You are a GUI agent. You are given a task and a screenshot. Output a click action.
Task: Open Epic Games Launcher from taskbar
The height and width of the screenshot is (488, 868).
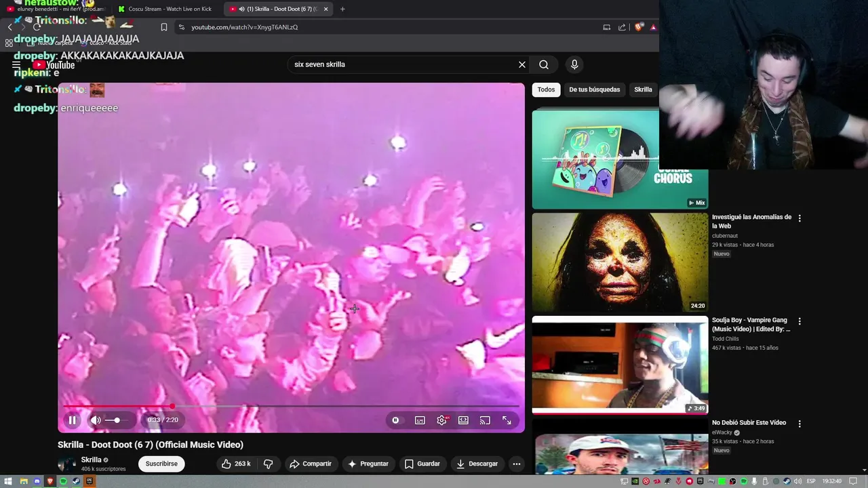(90, 481)
